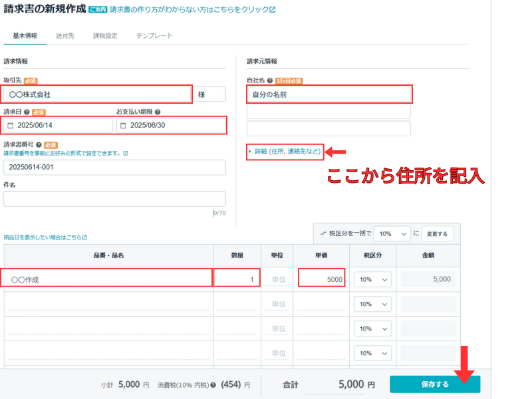Click external link icon after invoice guide link
Viewport: 532px width, 399px height.
pos(273,11)
